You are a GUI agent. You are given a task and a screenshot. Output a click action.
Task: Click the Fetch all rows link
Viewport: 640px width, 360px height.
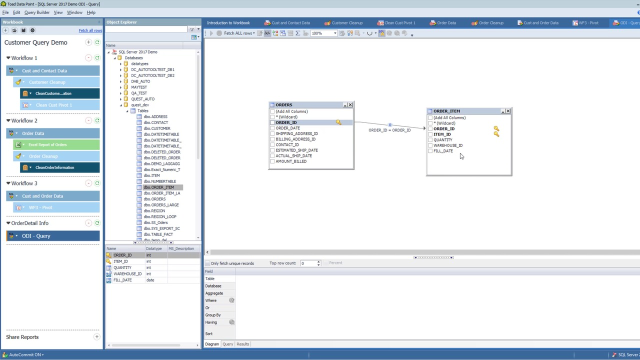coord(90,31)
